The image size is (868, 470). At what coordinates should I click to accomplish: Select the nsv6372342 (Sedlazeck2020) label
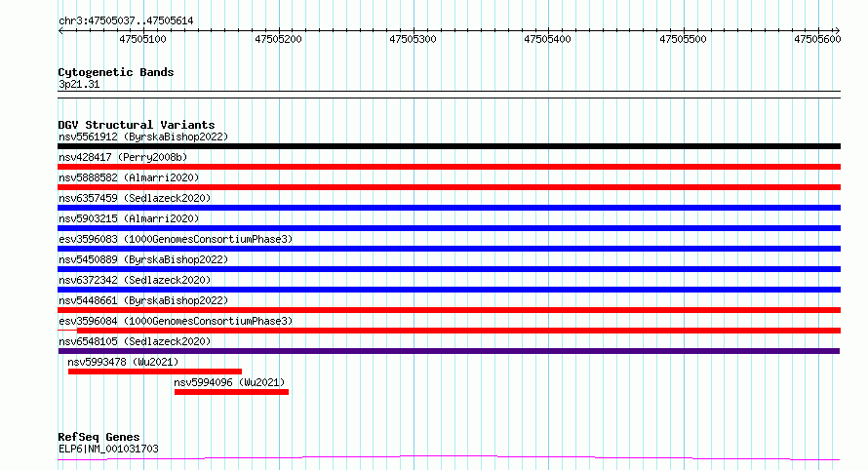(x=135, y=280)
